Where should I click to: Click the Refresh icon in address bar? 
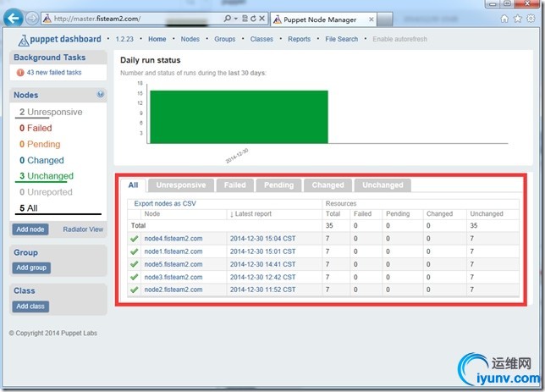pyautogui.click(x=253, y=19)
